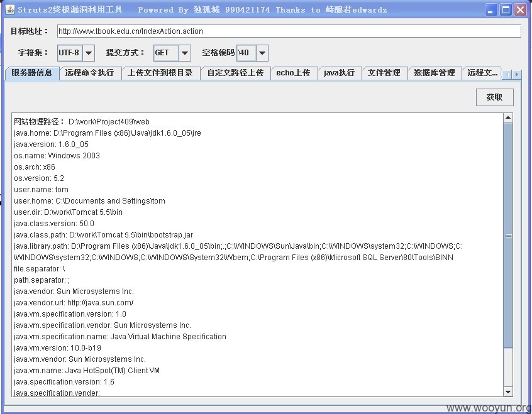Click java.vm.name HotSpot Client VM line
Image resolution: width=532 pixels, height=414 pixels.
tap(87, 371)
